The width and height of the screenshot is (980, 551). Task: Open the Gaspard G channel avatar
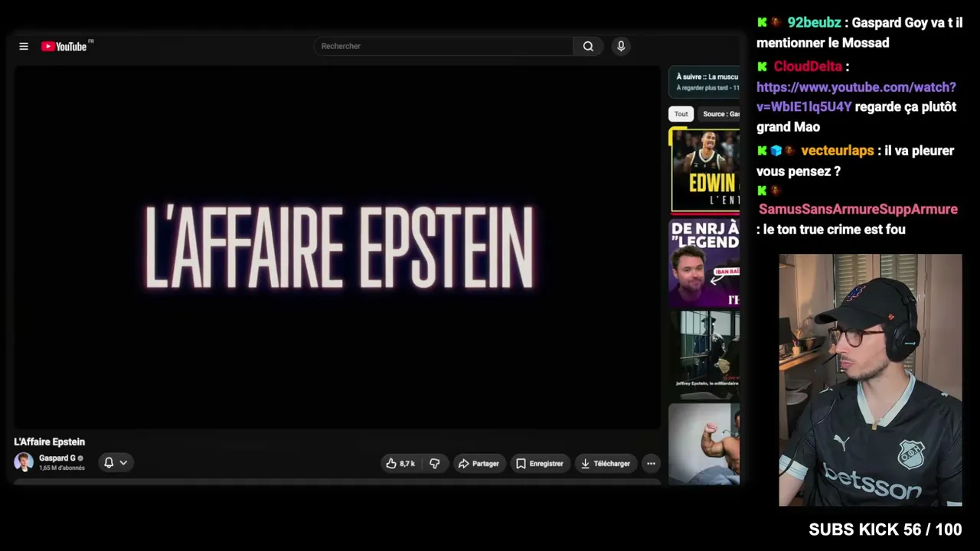(24, 462)
